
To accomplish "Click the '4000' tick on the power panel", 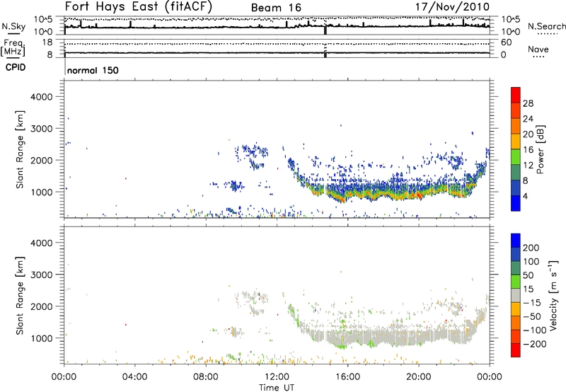I will [42, 97].
